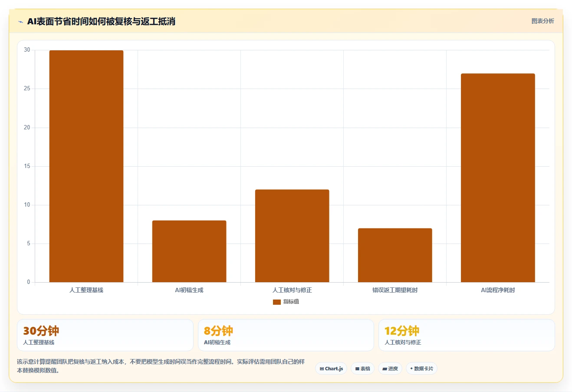Open the 12分钟 data card
Screen dimensions: 572x392
click(x=467, y=335)
